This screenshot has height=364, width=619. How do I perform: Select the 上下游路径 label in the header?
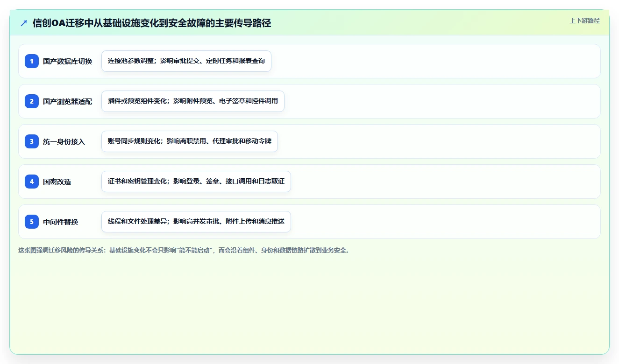[584, 21]
